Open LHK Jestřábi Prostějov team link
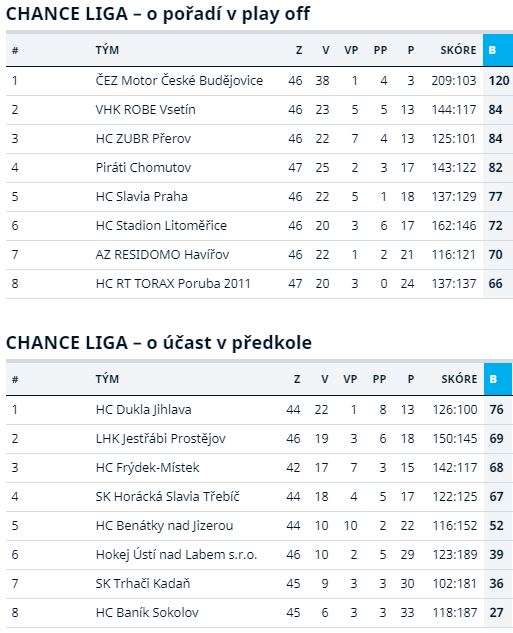This screenshot has width=513, height=633. pos(161,439)
